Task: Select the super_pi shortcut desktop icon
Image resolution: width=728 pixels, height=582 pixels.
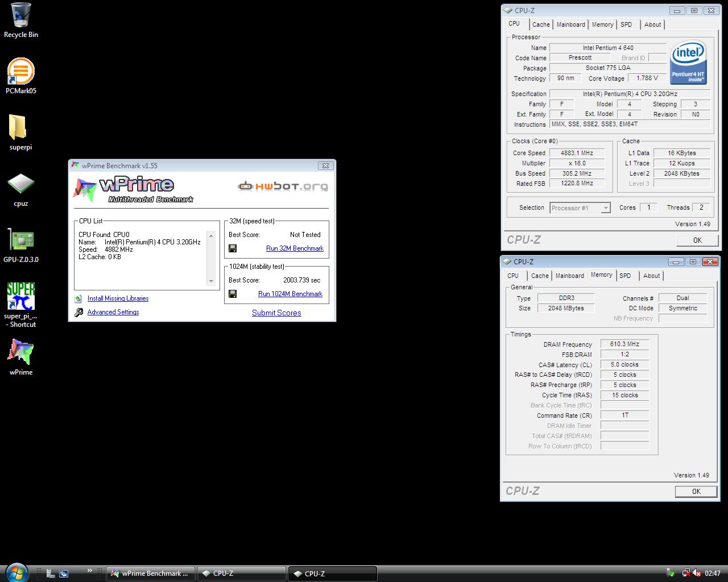Action: [x=21, y=305]
